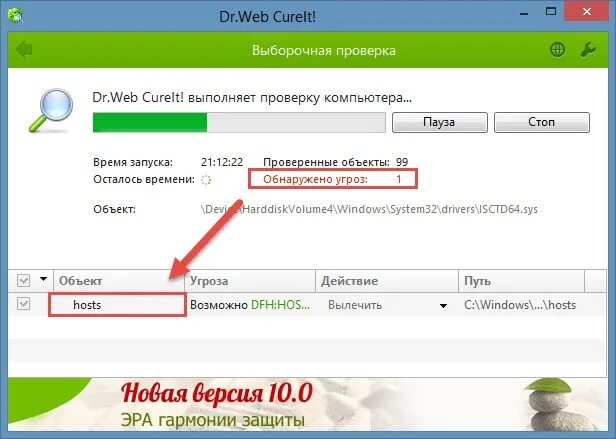
Task: Maximize the Dr.Web CureIt! window
Action: pyautogui.click(x=551, y=12)
